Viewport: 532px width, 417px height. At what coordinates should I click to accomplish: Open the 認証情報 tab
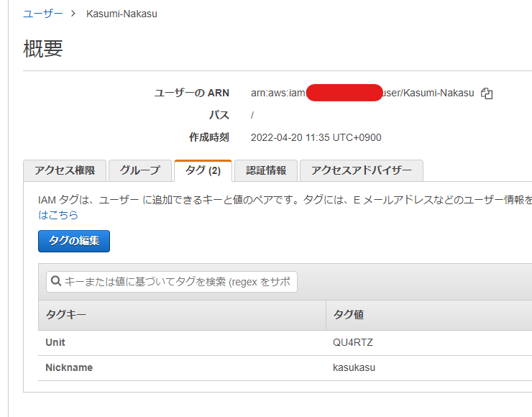[x=266, y=170]
